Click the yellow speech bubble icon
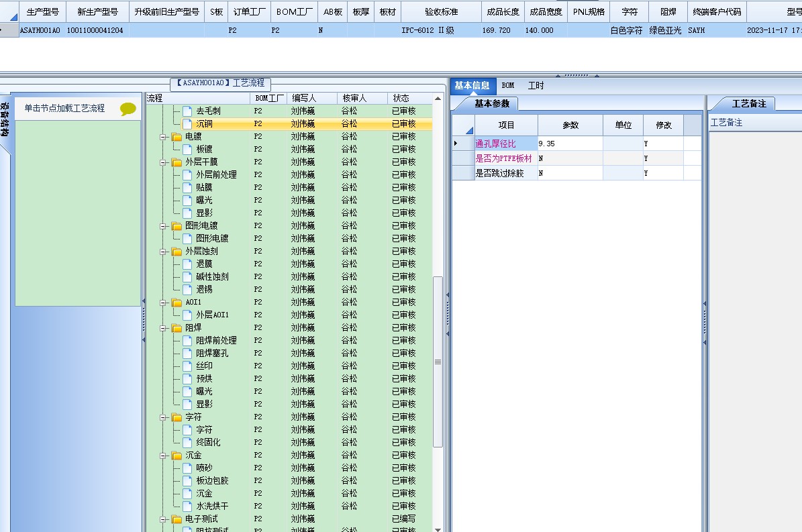Viewport: 802px width, 532px height. [x=128, y=108]
